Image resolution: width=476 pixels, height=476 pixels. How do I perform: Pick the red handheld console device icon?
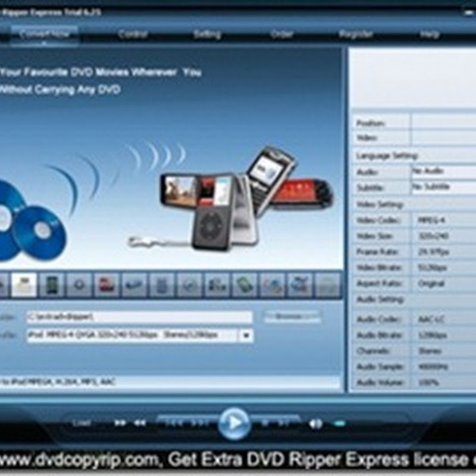(x=107, y=285)
